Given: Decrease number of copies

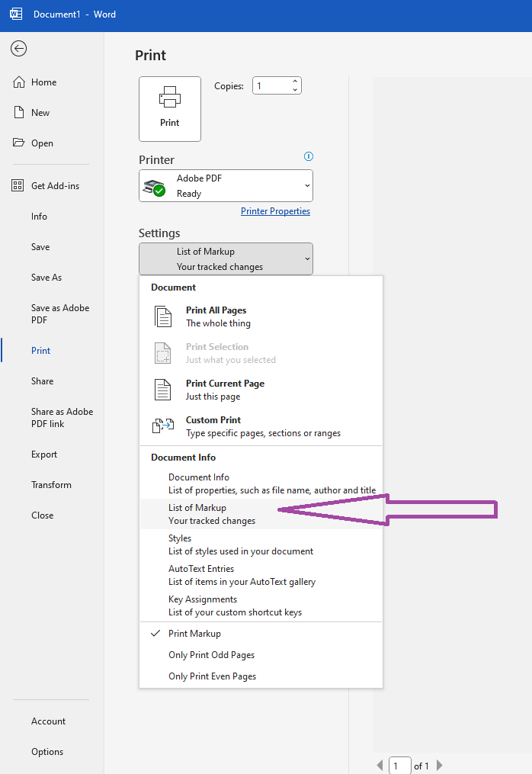Looking at the screenshot, I should pos(295,90).
